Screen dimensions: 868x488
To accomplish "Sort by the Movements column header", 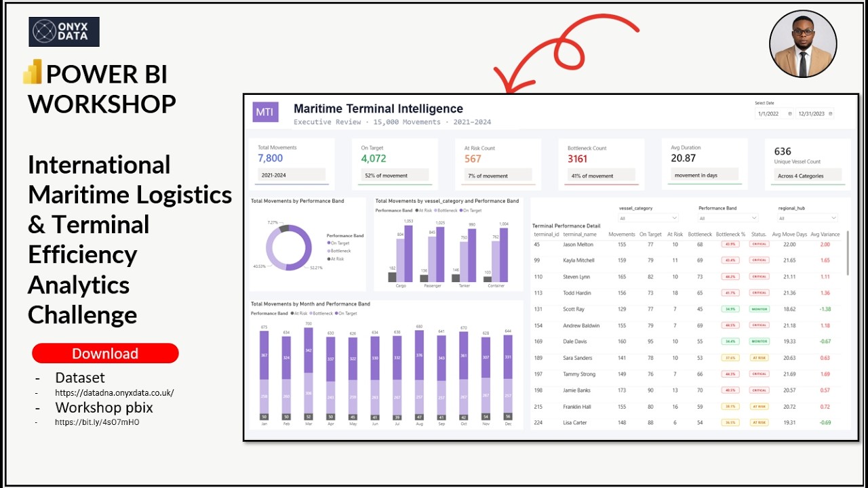I will pos(622,234).
